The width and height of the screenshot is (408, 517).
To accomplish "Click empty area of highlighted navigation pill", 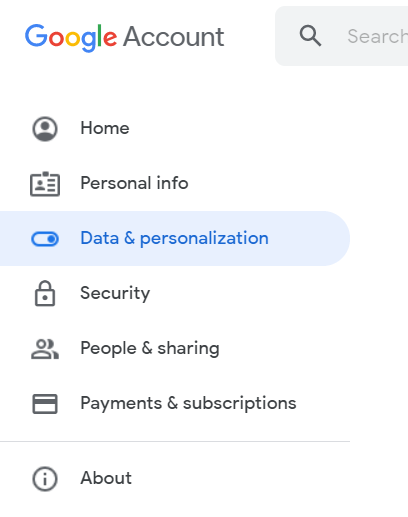I will [x=308, y=238].
